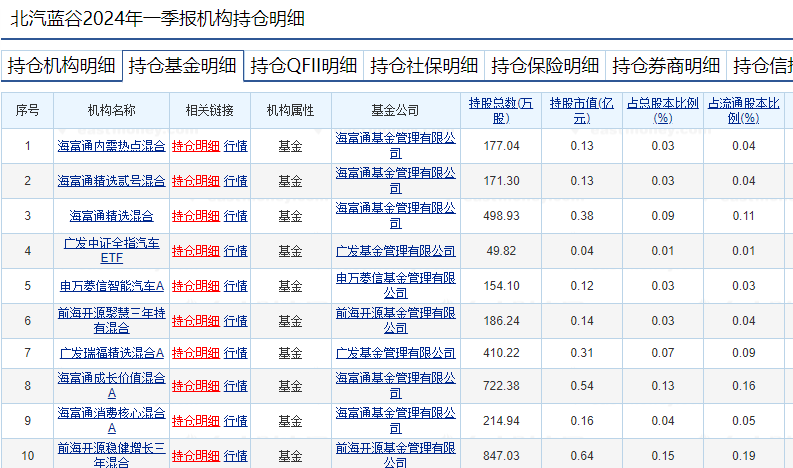Viewport: 793px width, 468px height.
Task: Open 申万菱信基金管理有限公司 company link
Action: (395, 286)
